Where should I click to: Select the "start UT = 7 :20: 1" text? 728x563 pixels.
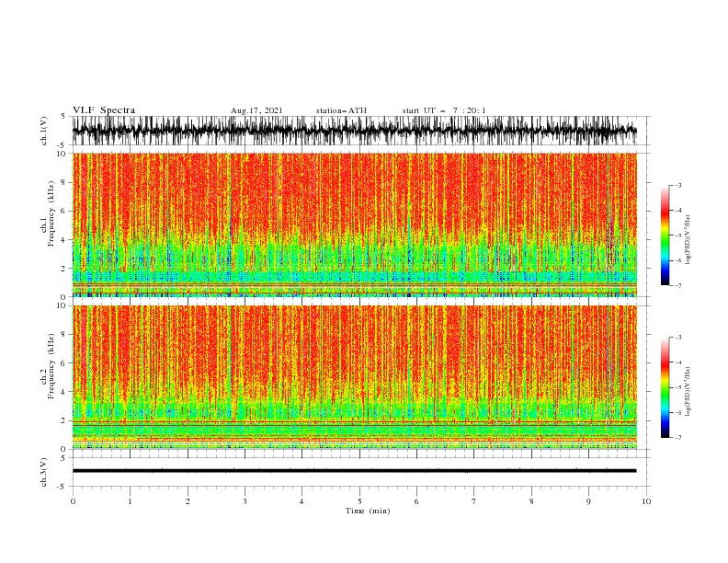coord(444,110)
